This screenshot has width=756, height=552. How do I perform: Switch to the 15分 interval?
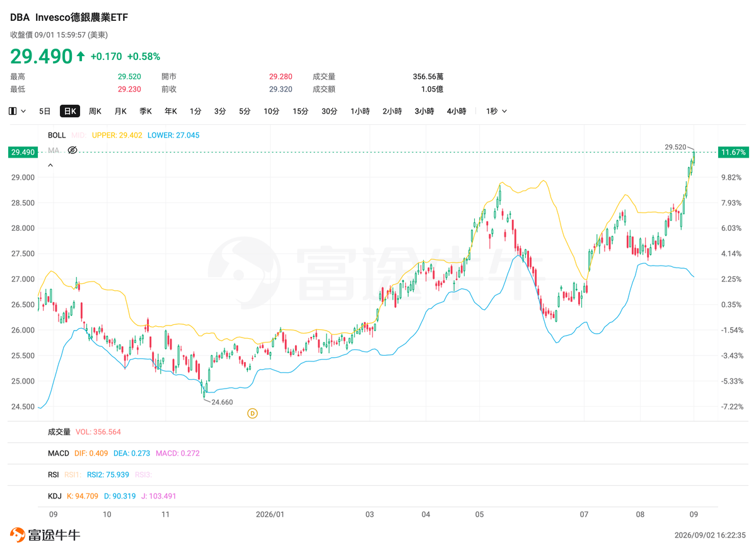coord(300,111)
